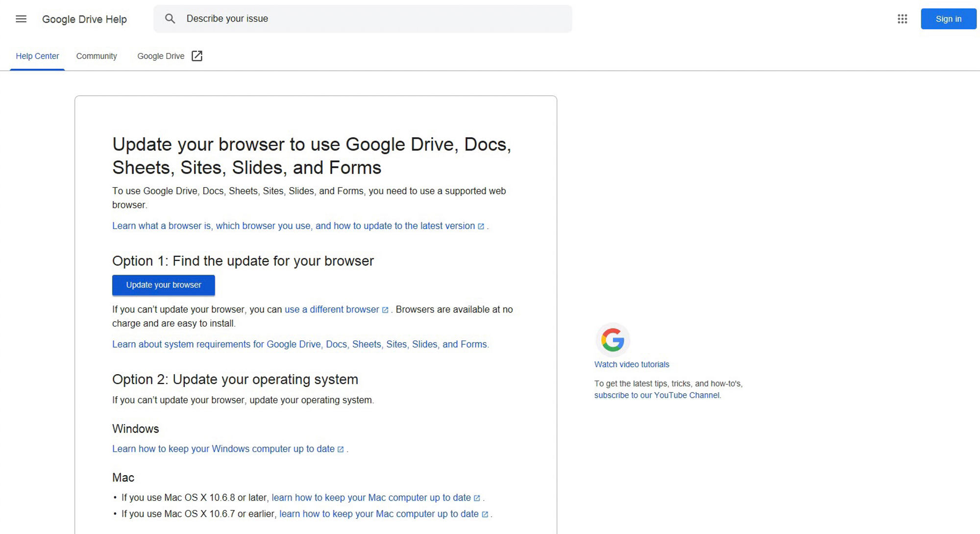The width and height of the screenshot is (980, 534).
Task: Click the search magnifier icon
Action: [170, 19]
